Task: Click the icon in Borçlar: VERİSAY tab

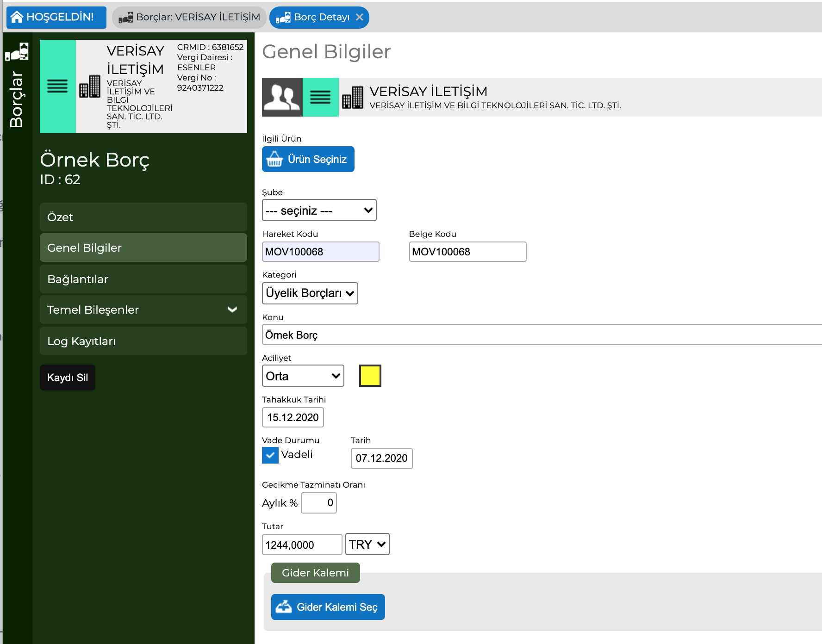Action: tap(126, 18)
